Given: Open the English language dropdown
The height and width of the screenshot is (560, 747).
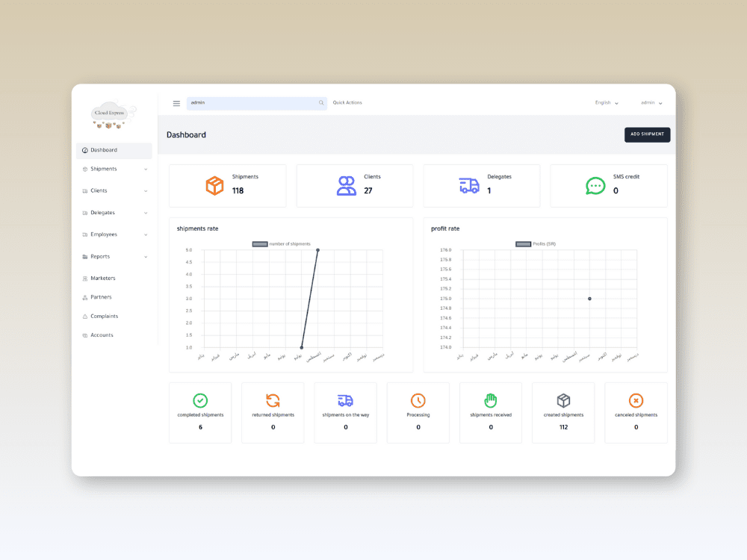Looking at the screenshot, I should 607,103.
